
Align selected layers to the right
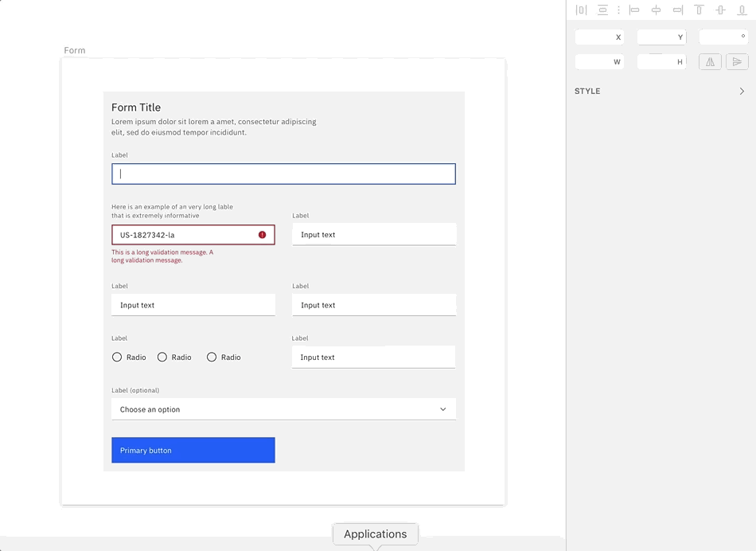click(x=677, y=10)
